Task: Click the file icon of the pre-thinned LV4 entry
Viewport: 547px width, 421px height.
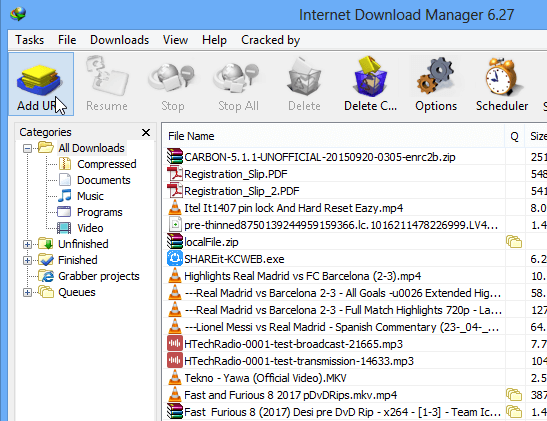Action: 175,225
